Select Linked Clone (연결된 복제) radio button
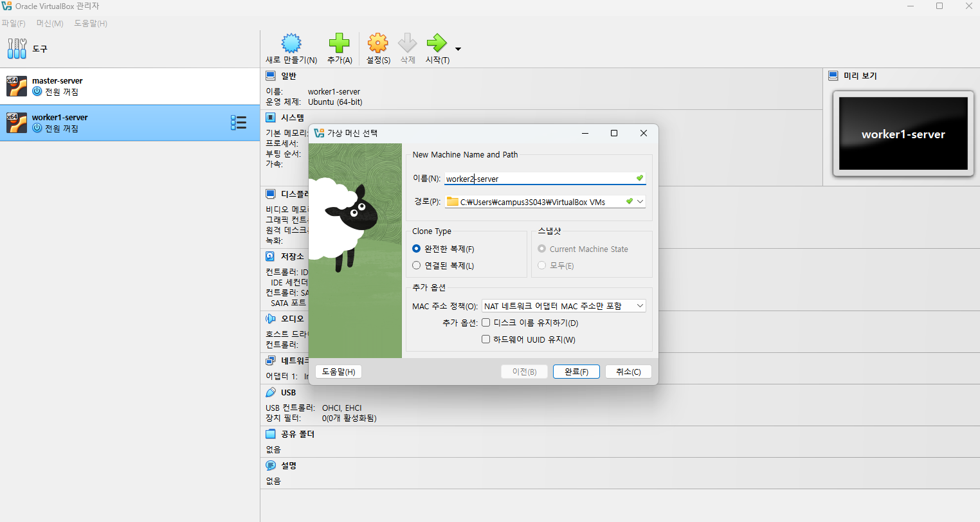Image resolution: width=980 pixels, height=522 pixels. point(416,265)
